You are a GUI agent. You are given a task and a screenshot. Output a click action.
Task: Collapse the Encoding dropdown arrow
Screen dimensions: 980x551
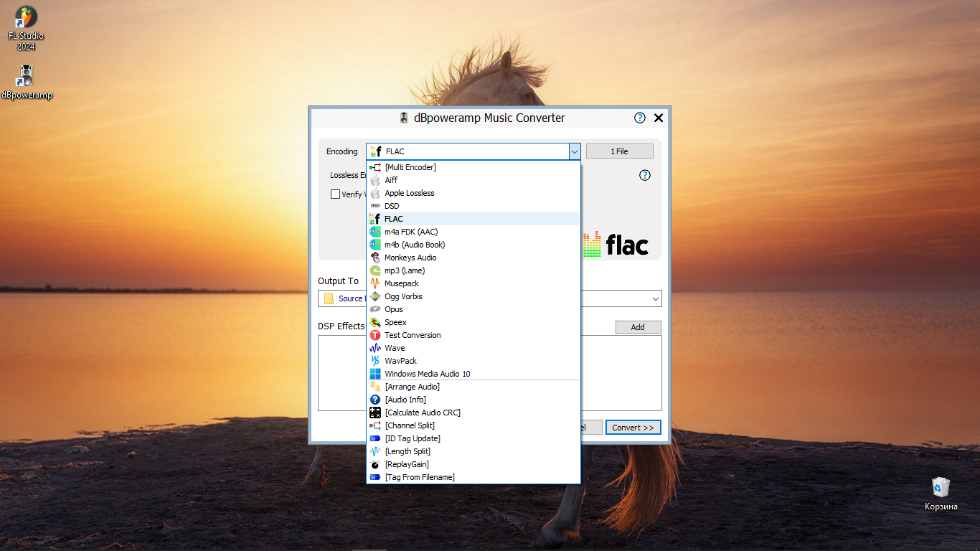(575, 151)
